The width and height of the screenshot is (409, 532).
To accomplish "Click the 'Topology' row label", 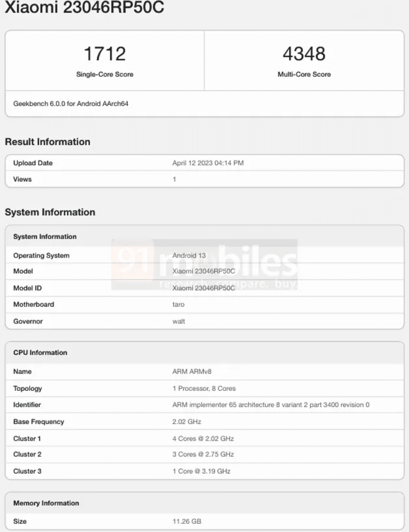I will (x=27, y=389).
